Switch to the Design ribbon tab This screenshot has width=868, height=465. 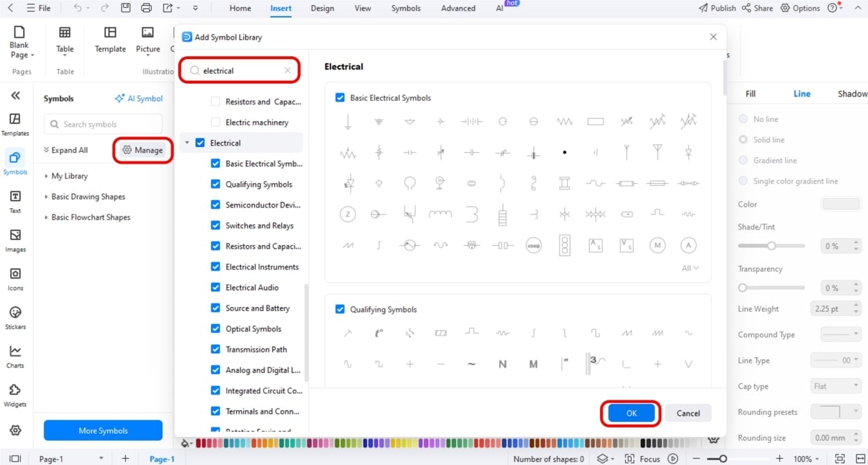[x=322, y=8]
